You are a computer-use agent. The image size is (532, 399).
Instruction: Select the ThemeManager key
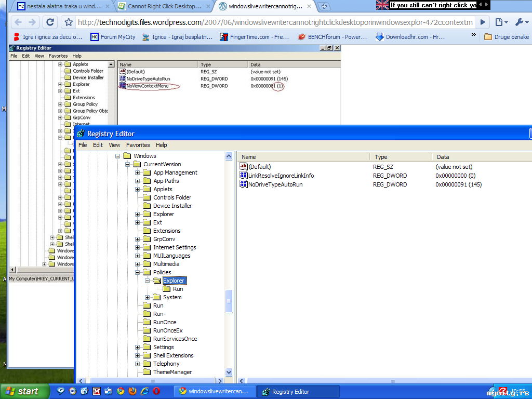(172, 372)
